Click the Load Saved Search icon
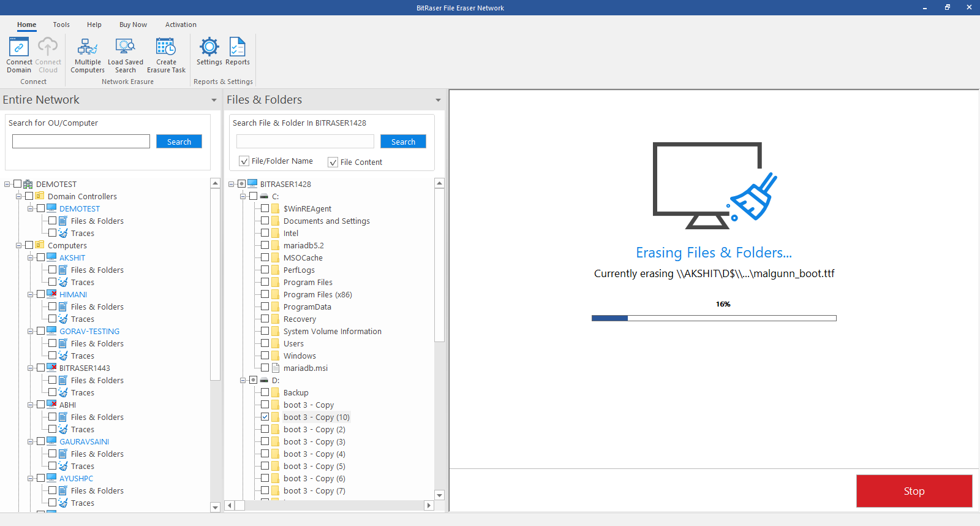 point(126,47)
